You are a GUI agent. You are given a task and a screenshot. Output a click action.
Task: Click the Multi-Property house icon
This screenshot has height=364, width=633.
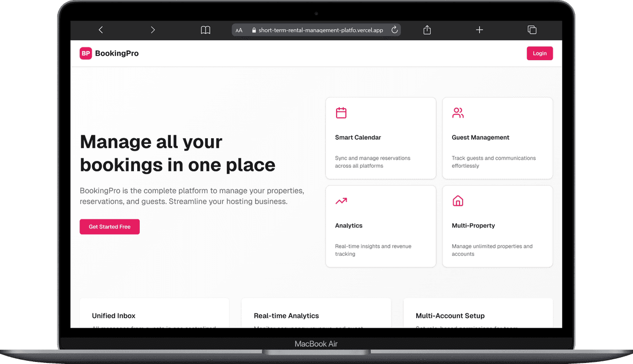(457, 200)
